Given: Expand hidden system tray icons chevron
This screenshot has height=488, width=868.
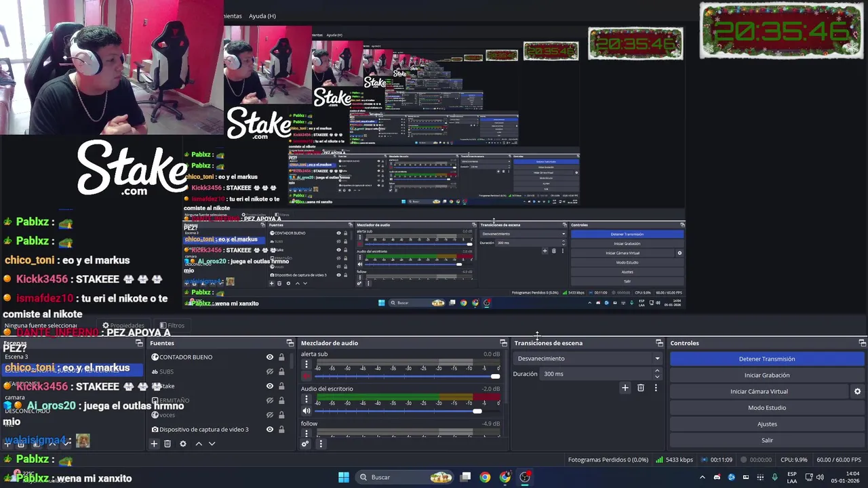Looking at the screenshot, I should (x=703, y=477).
